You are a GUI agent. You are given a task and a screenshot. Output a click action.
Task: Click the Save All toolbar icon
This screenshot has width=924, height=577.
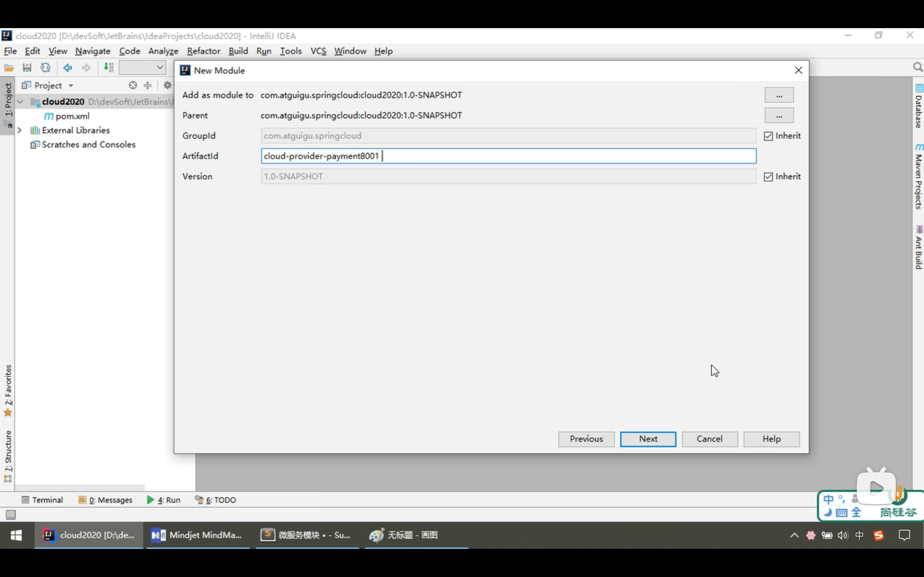pos(27,68)
